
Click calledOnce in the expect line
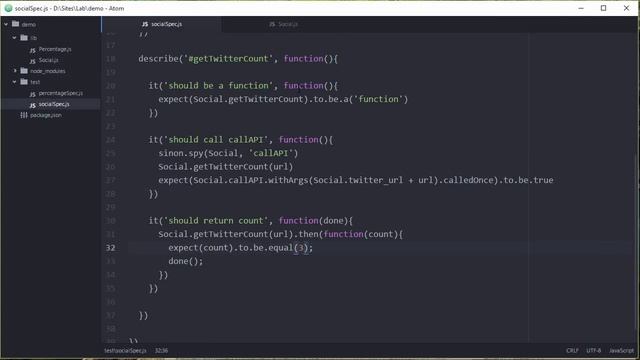click(x=468, y=180)
